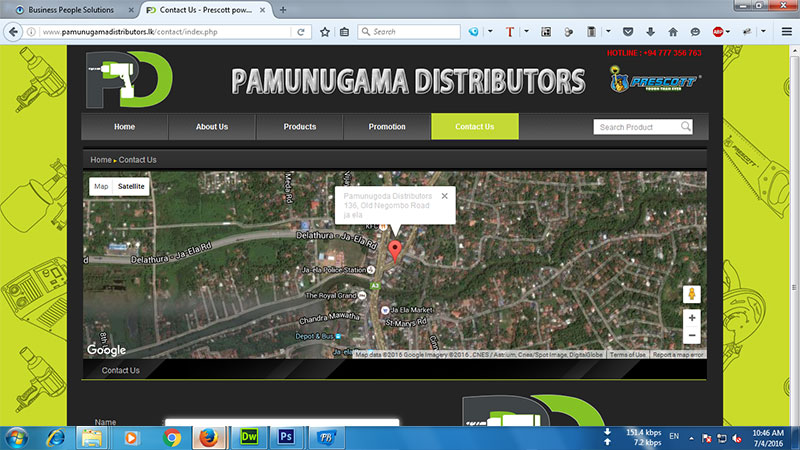Open the Windows Start button
The height and width of the screenshot is (450, 800).
[x=16, y=438]
